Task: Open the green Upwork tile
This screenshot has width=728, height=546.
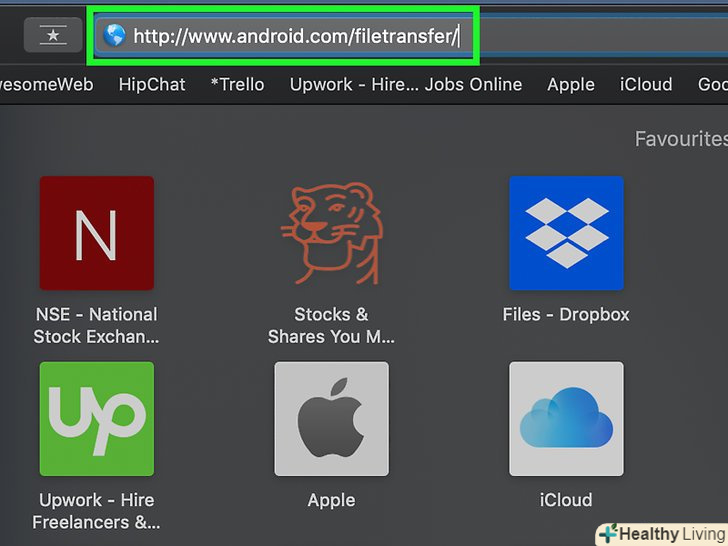Action: (x=97, y=419)
